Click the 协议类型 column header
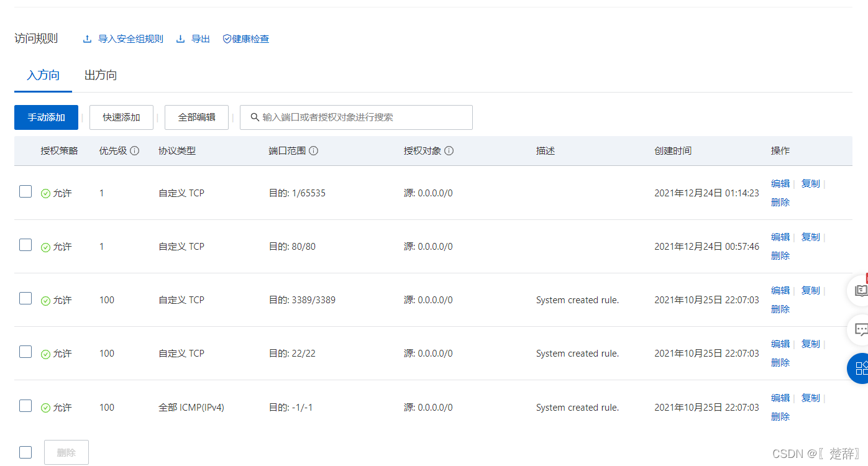The height and width of the screenshot is (466, 868). (x=177, y=151)
